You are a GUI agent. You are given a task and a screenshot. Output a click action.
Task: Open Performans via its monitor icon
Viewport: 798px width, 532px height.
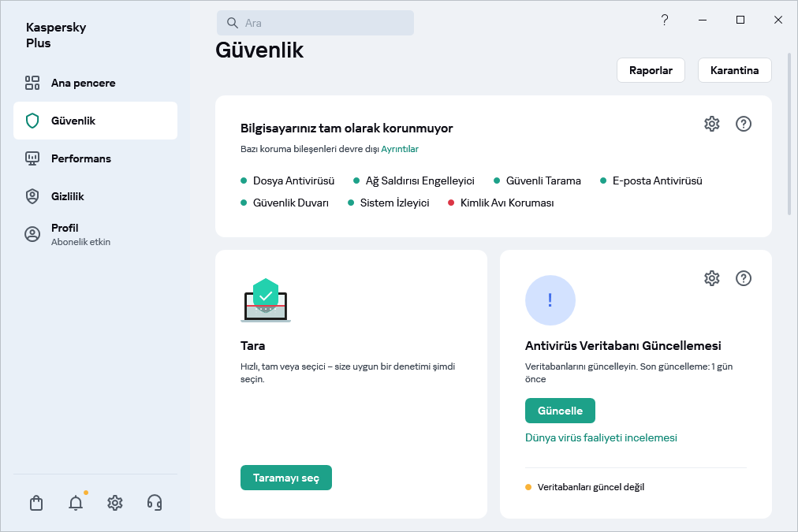(x=32, y=158)
